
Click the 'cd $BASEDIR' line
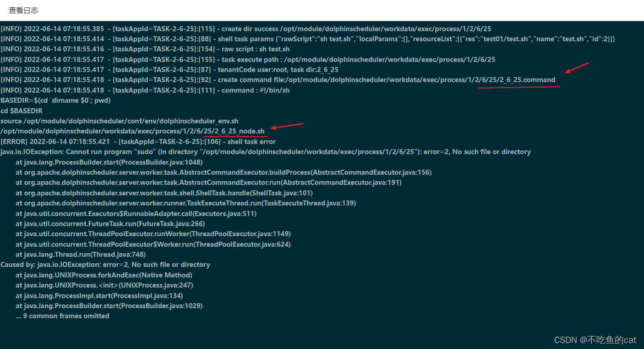[22, 111]
